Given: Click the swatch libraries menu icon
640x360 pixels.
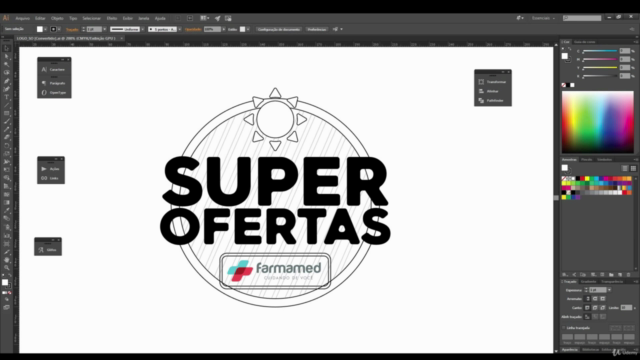Looking at the screenshot, I should click(x=565, y=275).
